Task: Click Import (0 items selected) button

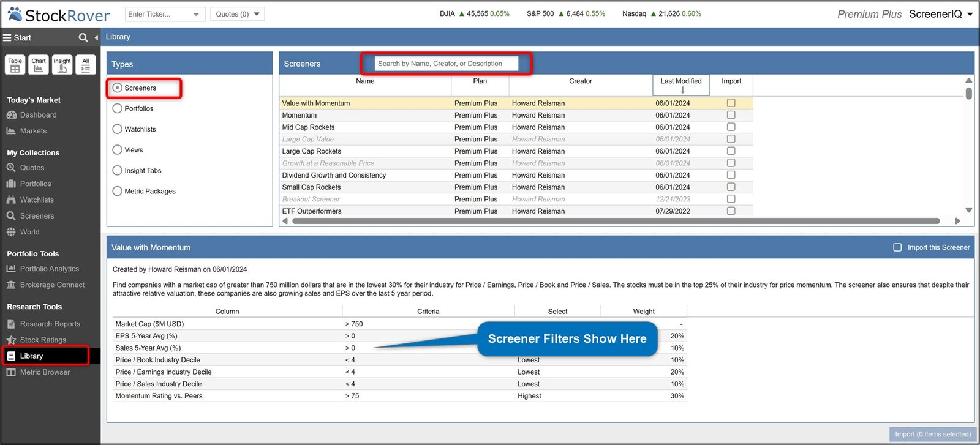Action: click(x=932, y=434)
